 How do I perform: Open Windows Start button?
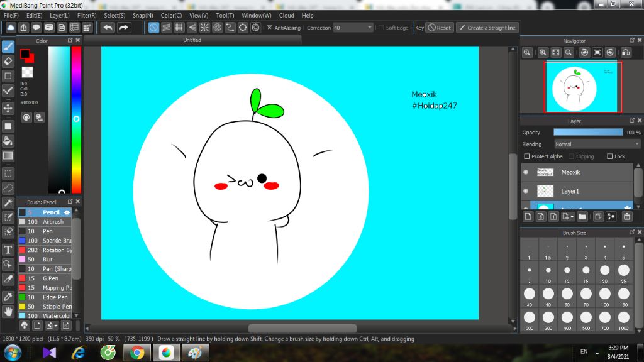pyautogui.click(x=13, y=353)
